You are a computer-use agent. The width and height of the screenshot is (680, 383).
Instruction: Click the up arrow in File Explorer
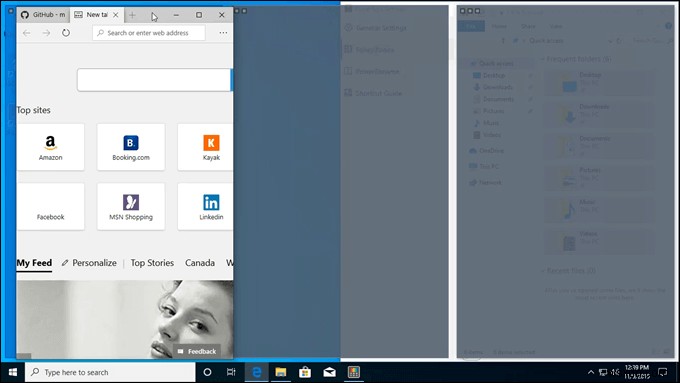[x=503, y=41]
